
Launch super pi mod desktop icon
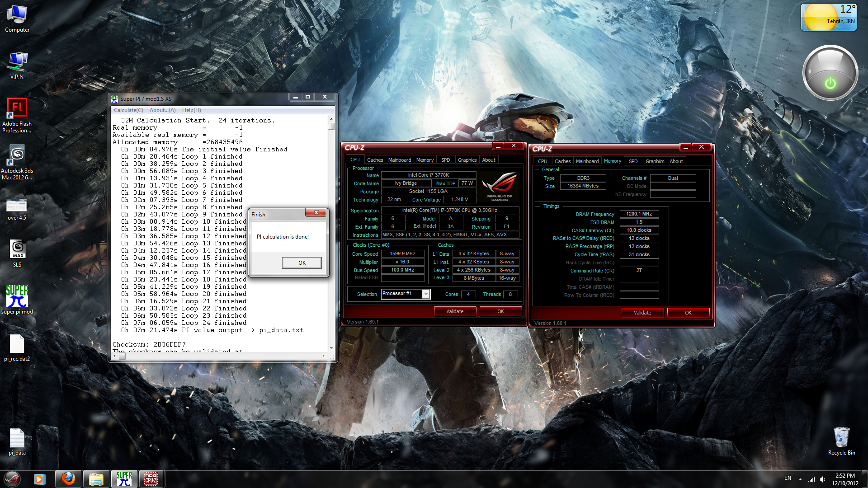[x=17, y=300]
